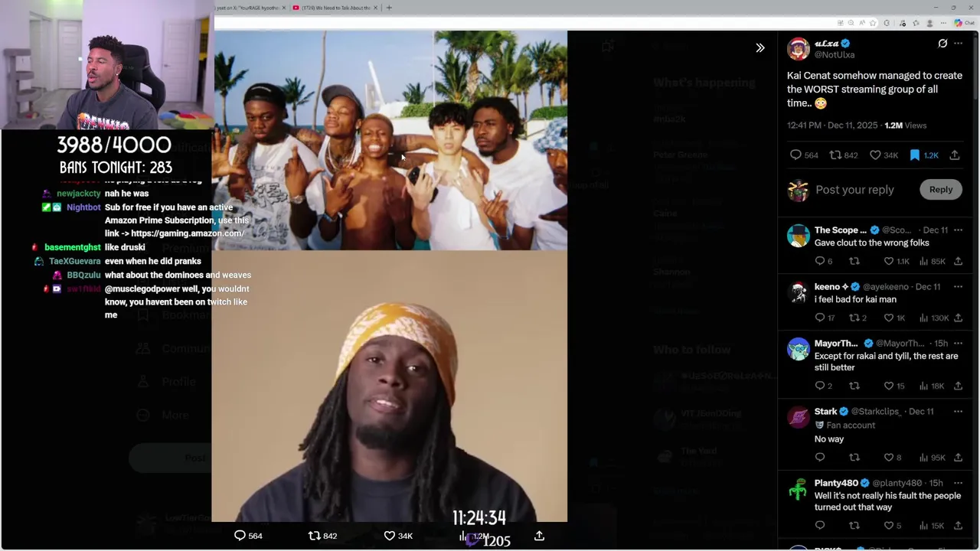Like The Scope's comment with 1.1K likes
This screenshot has height=551, width=980.
897,262
